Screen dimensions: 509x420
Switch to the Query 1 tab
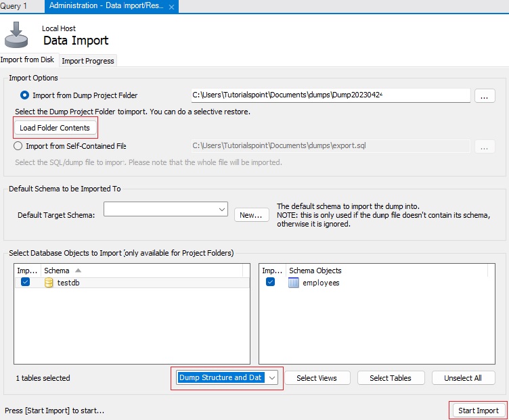point(14,6)
